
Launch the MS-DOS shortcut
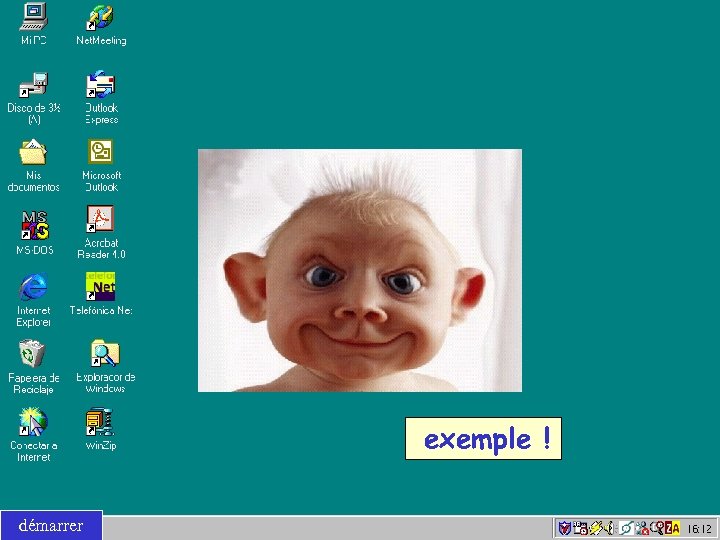click(34, 233)
